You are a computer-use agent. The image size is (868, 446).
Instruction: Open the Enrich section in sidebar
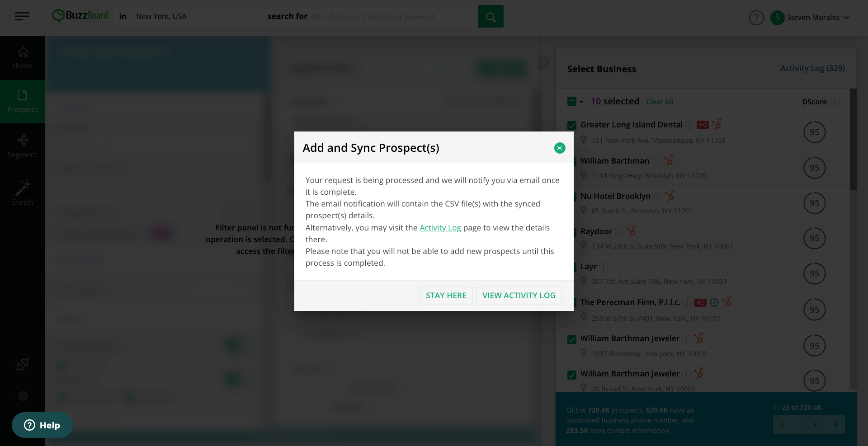click(x=23, y=193)
